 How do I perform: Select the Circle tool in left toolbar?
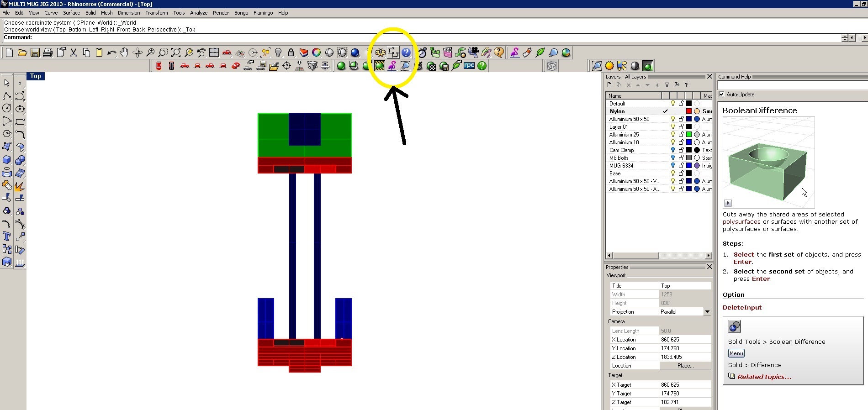[7, 109]
